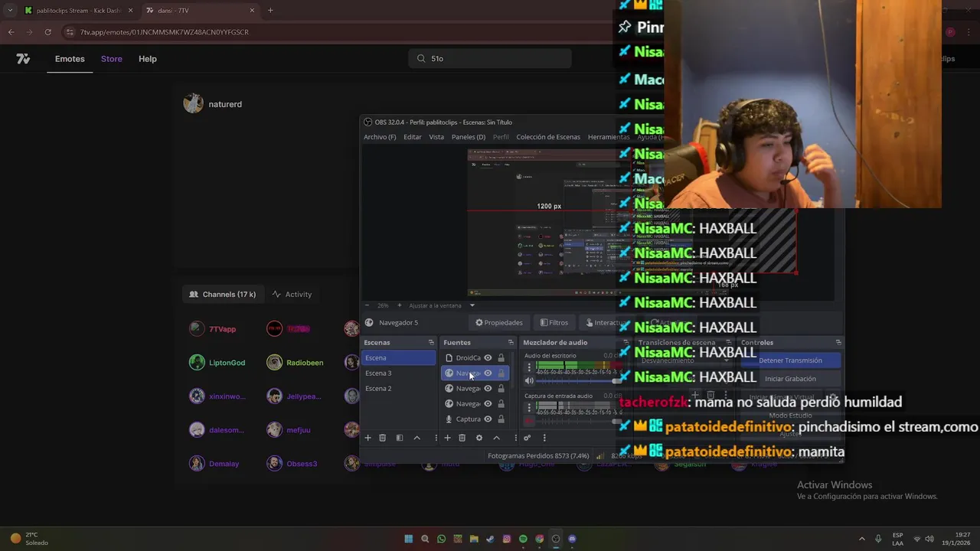The height and width of the screenshot is (551, 980).
Task: Select Channels (17 k) tab
Action: pos(223,294)
